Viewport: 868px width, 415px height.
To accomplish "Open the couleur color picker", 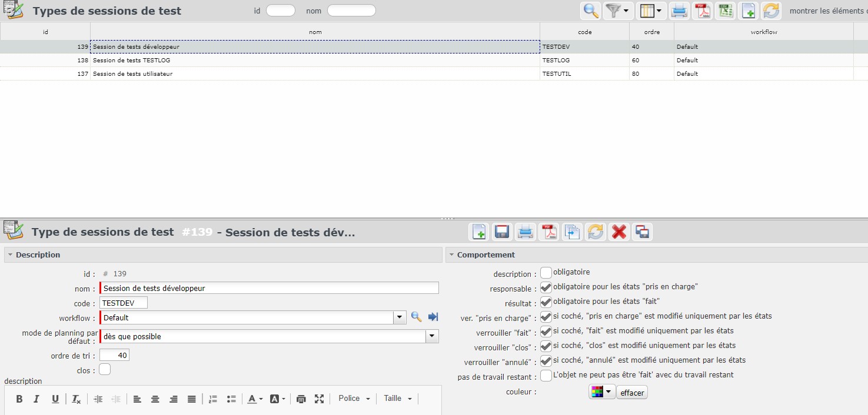I will tap(601, 392).
